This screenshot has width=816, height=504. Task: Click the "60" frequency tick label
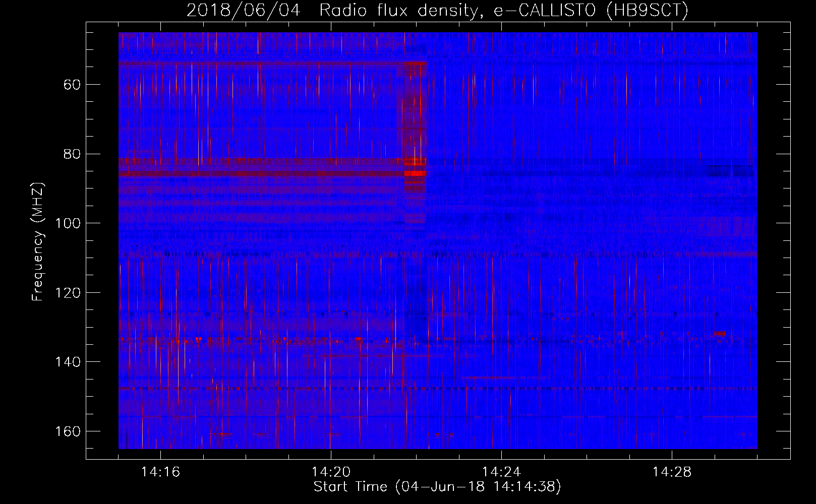[x=72, y=85]
